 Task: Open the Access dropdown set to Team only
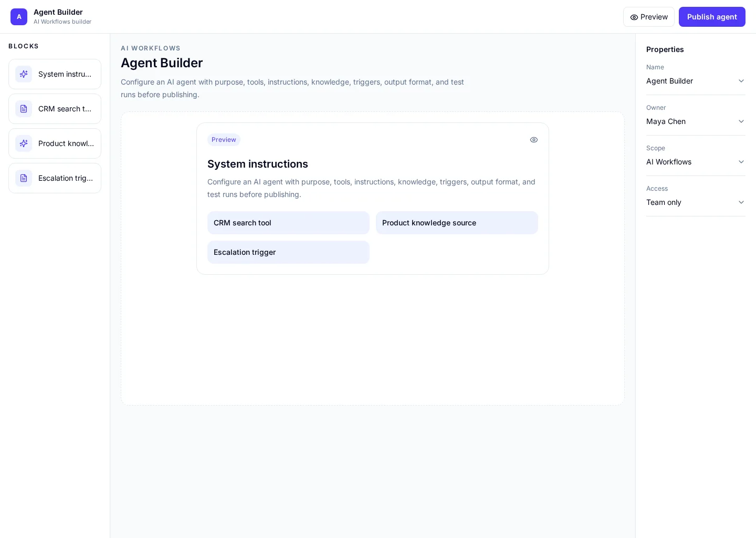[x=696, y=202]
